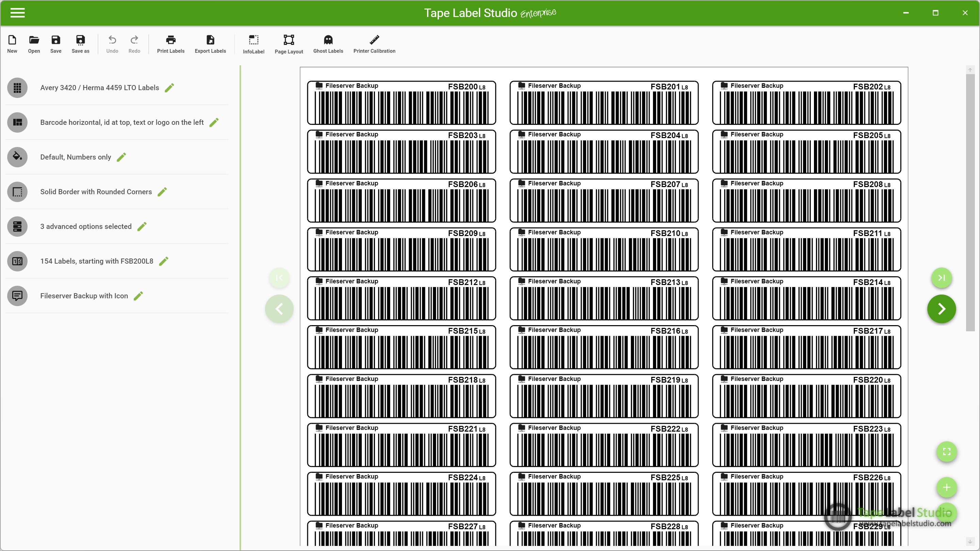Select the Ghost Labels tool

[x=328, y=44]
